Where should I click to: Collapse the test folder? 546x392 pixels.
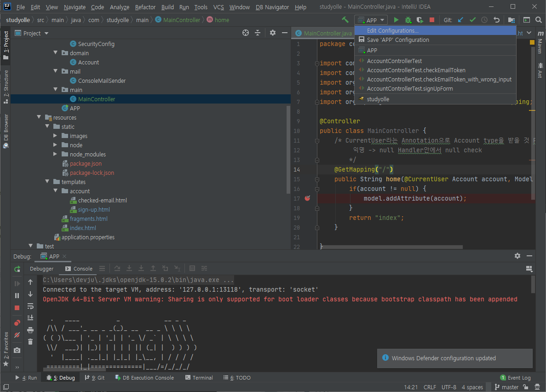(x=31, y=246)
